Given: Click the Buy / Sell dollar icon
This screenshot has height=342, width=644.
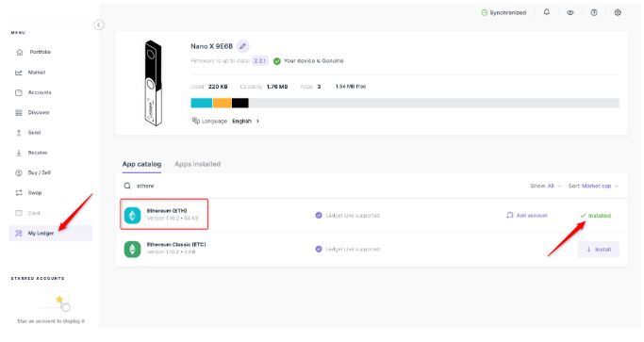Looking at the screenshot, I should coord(19,172).
